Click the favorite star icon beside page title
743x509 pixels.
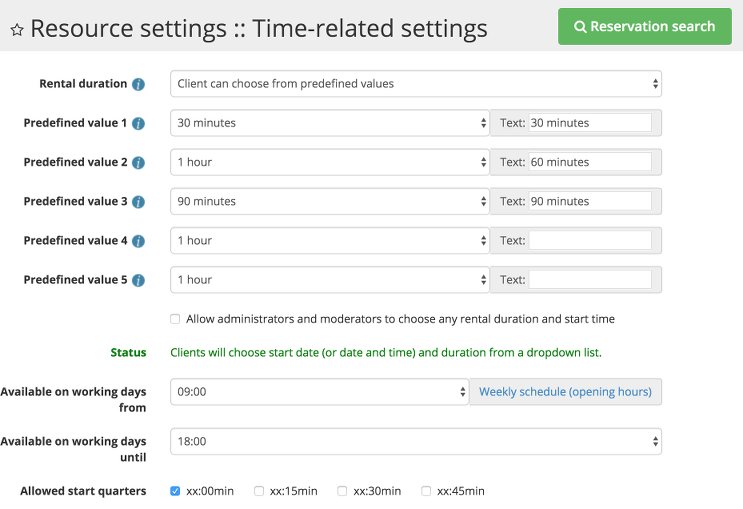tap(17, 29)
